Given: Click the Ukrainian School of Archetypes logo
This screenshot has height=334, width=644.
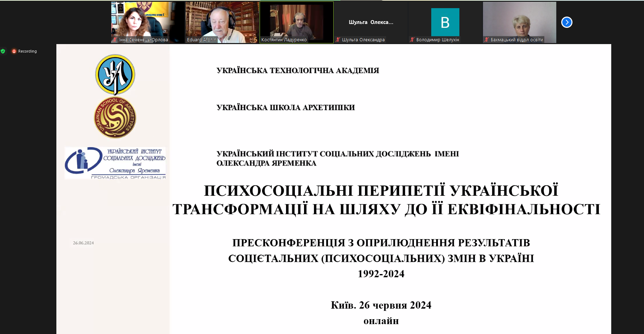Looking at the screenshot, I should click(115, 117).
